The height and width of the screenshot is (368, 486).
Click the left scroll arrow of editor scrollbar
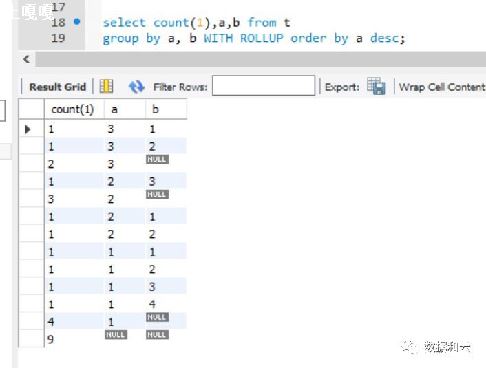pyautogui.click(x=27, y=59)
